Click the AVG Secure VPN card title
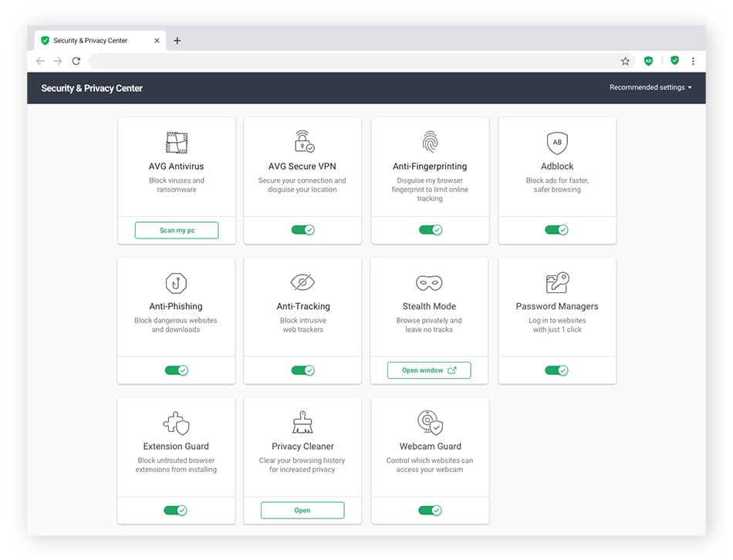Screen dimensions: 733x560 point(302,166)
